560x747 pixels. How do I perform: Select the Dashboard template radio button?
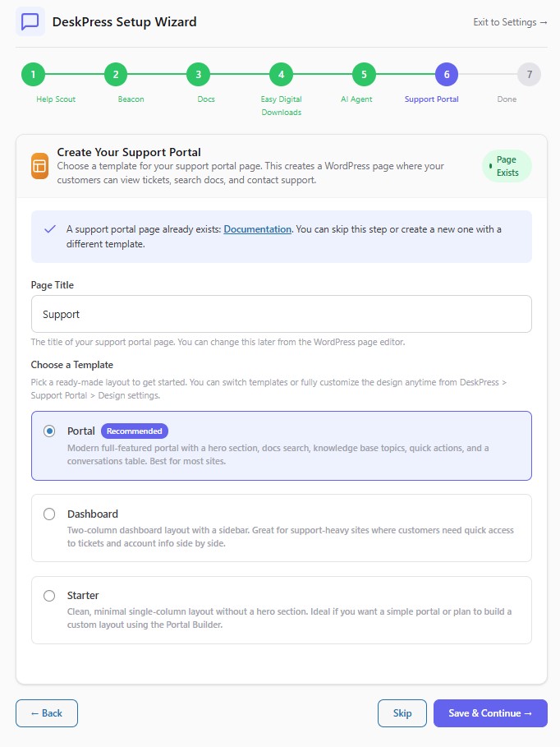tap(49, 514)
